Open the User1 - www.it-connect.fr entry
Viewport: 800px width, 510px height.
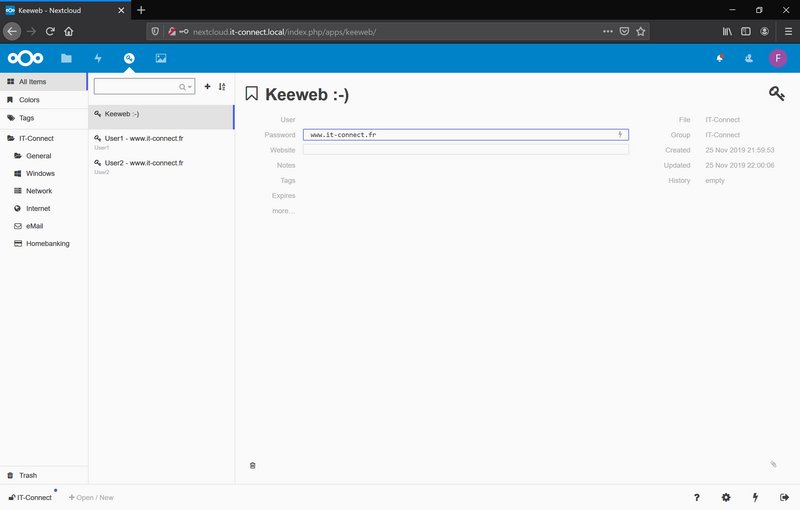click(x=143, y=138)
